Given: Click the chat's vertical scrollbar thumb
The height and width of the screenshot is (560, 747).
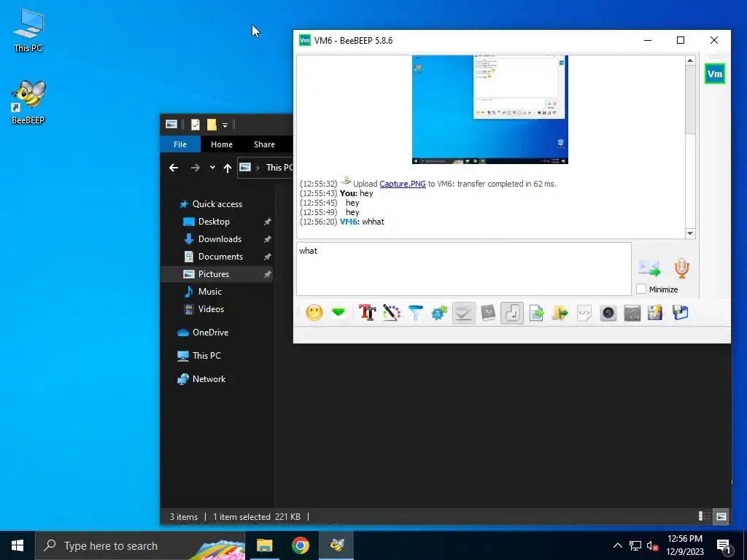Looking at the screenshot, I should coord(690,100).
